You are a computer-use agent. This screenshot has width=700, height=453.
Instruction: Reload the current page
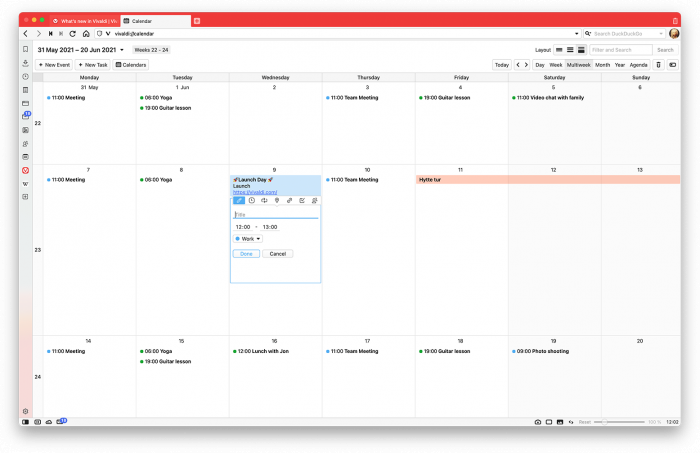click(72, 33)
